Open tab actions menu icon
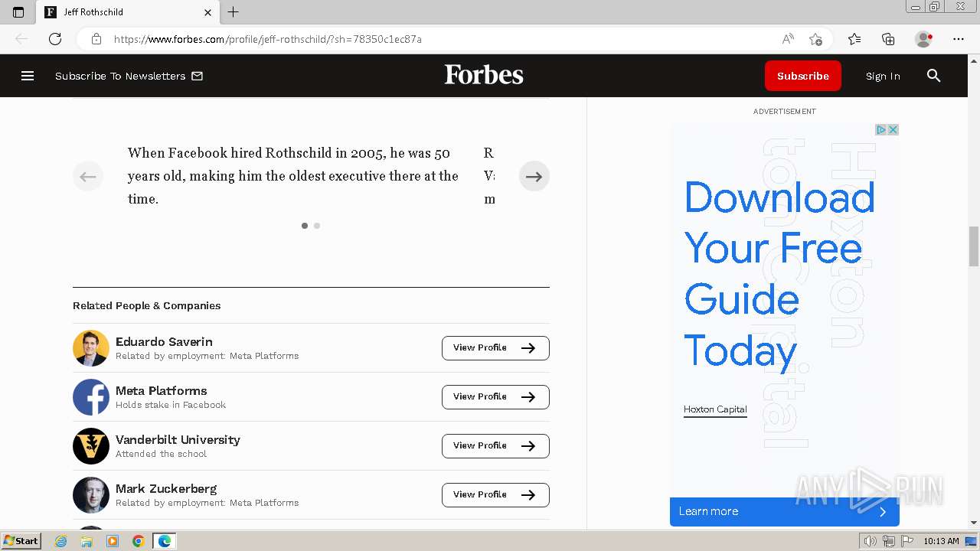Screen dimensions: 980x551 point(18,12)
